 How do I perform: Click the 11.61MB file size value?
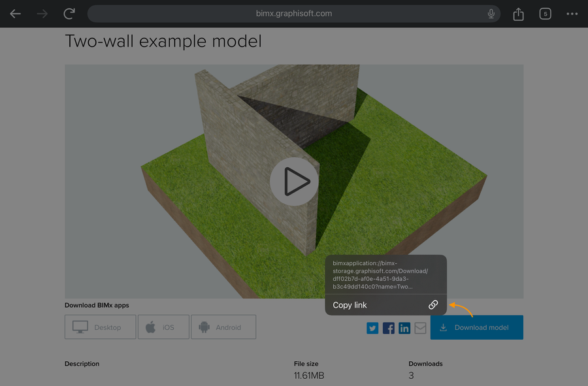click(309, 376)
